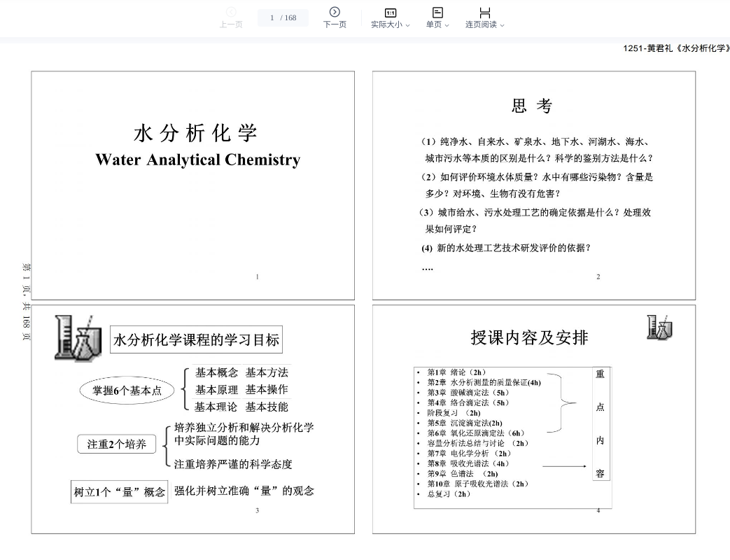Screen dimensions: 730x560
Task: Select the 思考 heading on slide 2
Action: pyautogui.click(x=532, y=106)
